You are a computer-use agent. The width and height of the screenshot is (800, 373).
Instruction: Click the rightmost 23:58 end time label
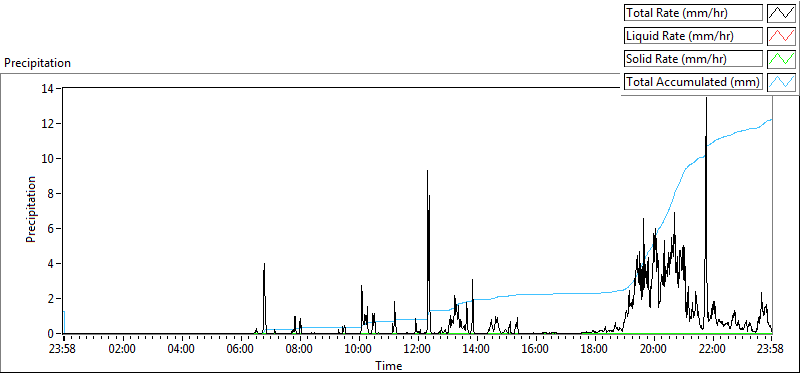point(771,350)
